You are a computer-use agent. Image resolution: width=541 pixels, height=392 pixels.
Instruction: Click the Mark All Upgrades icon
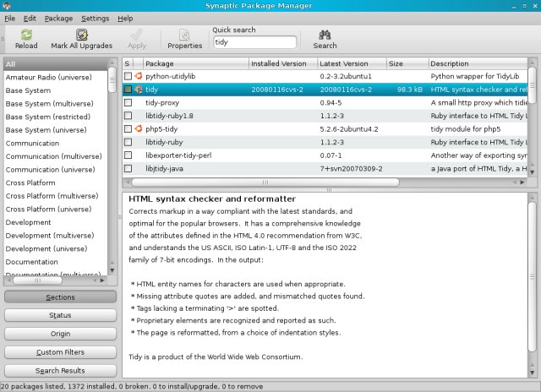click(81, 35)
